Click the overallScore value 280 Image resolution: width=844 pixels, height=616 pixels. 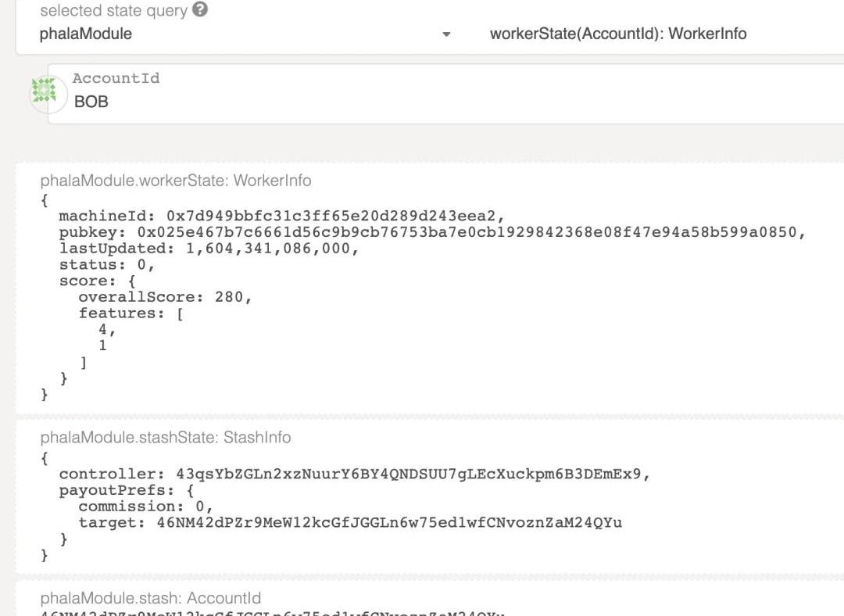[x=233, y=297]
